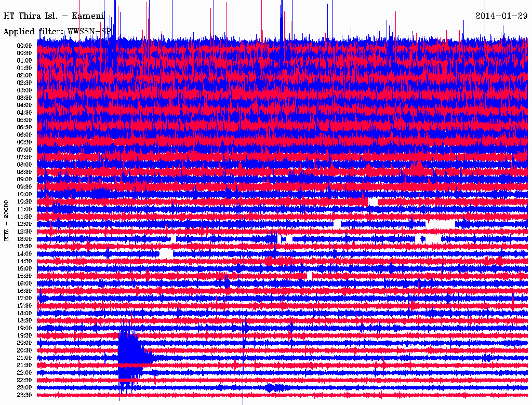Click the white data gap on 10:30 trace

coord(373,201)
